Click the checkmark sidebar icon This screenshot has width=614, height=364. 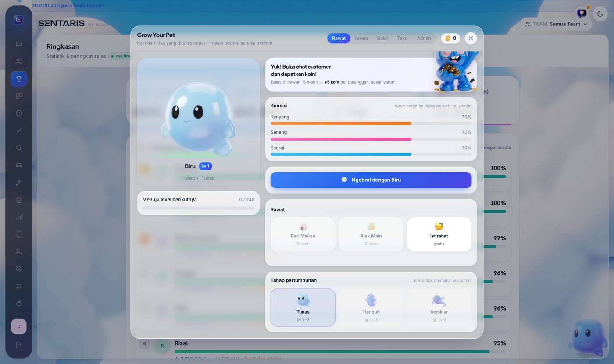19,131
